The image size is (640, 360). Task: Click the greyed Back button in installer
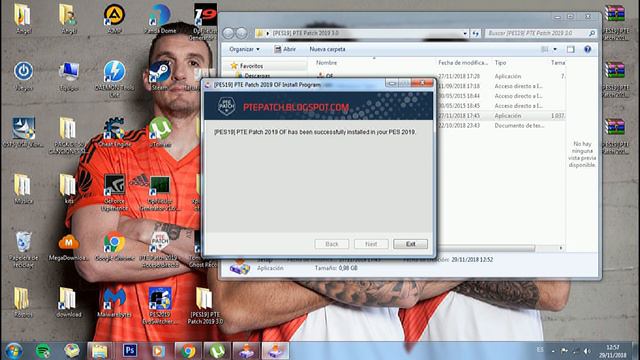point(332,244)
